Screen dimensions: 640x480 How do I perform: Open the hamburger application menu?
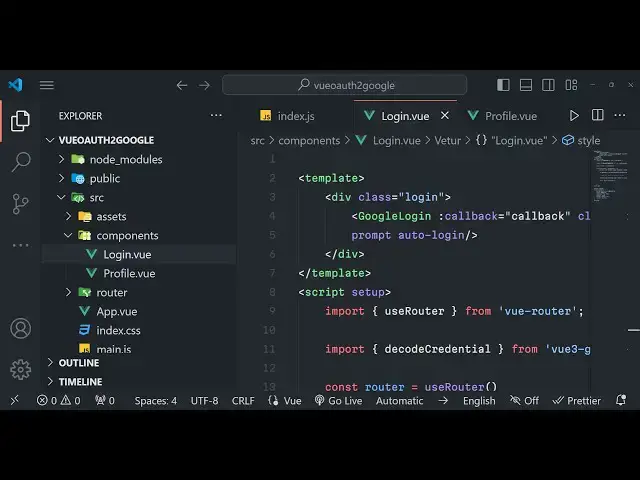coord(47,85)
